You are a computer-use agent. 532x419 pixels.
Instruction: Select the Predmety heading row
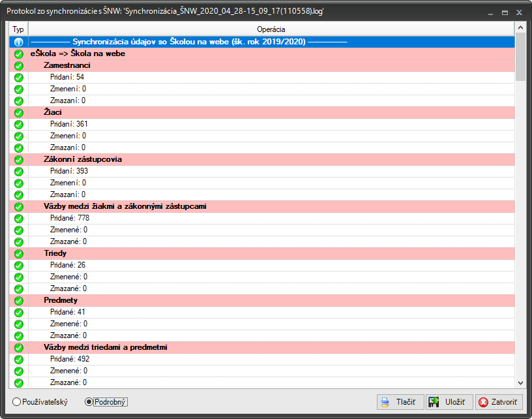tap(262, 300)
